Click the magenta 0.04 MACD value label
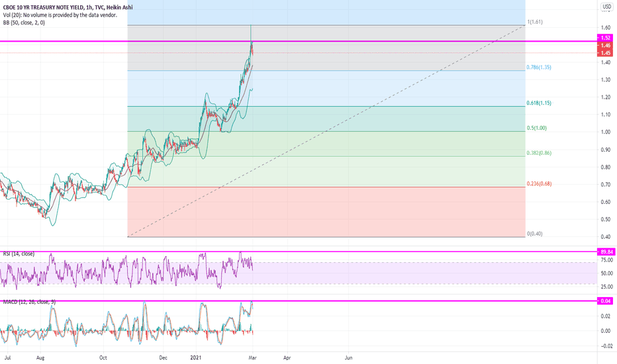The height and width of the screenshot is (364, 617). tap(605, 301)
